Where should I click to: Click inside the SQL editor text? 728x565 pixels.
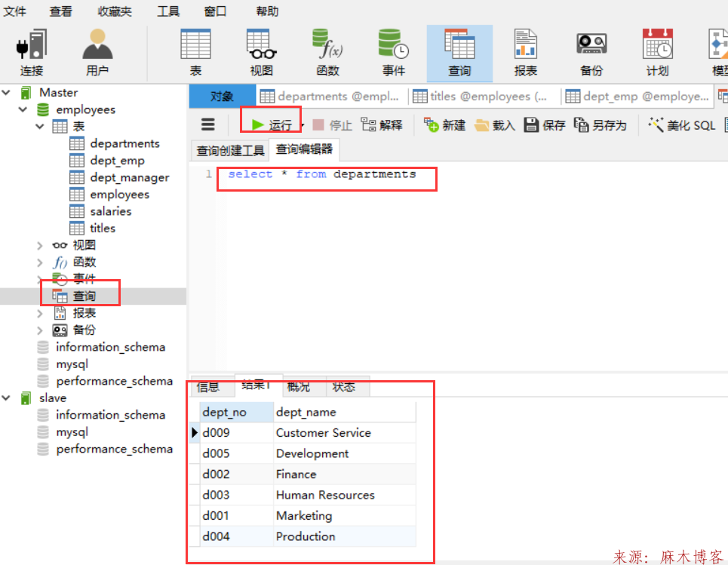click(x=321, y=174)
